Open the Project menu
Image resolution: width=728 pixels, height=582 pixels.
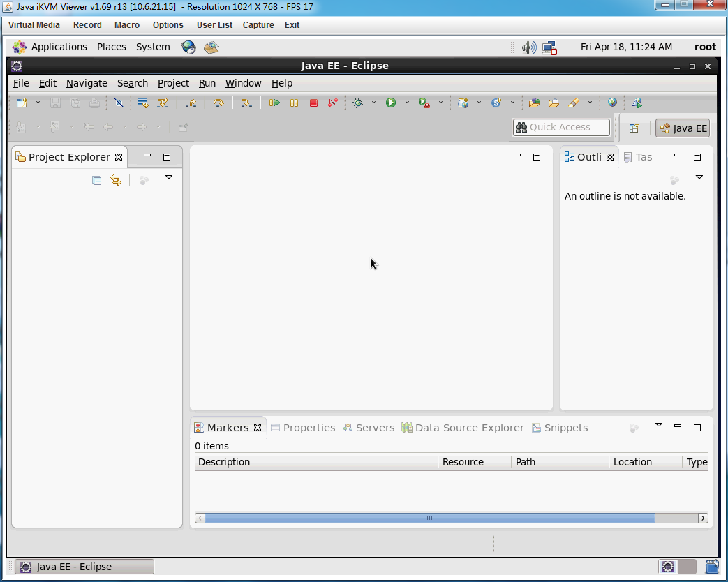[x=173, y=83]
